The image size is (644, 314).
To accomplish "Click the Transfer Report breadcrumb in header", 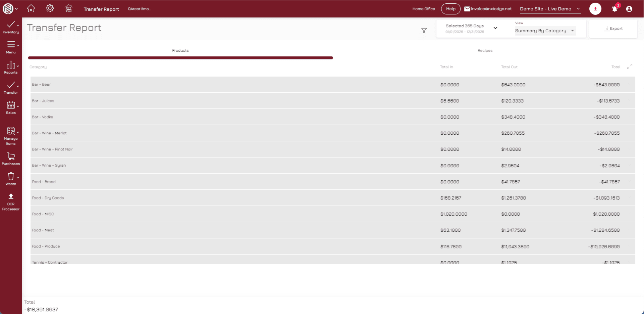I will [x=101, y=9].
